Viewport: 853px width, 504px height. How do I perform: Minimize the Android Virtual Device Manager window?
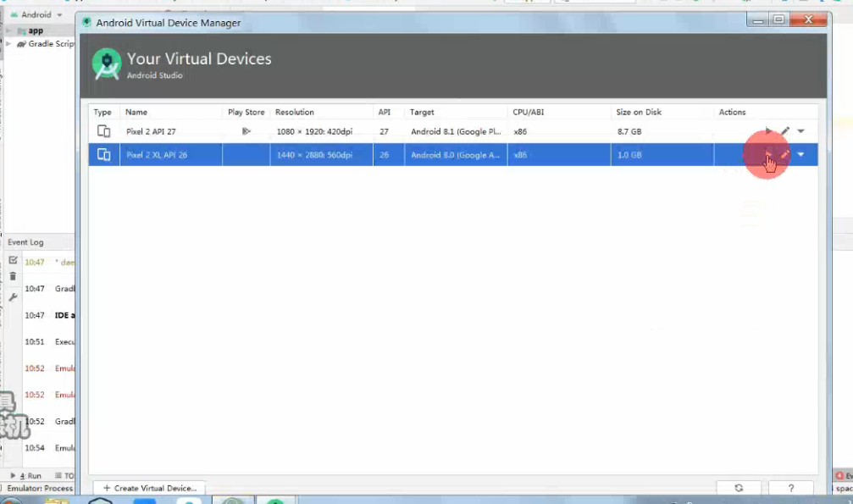click(757, 20)
